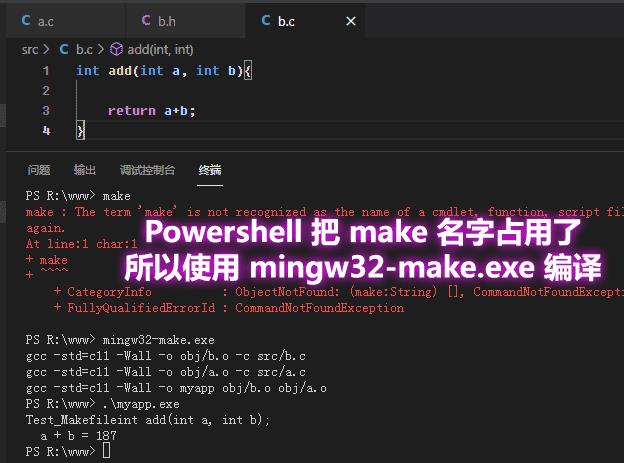Screen dimensions: 624x463
Task: Click 'gcc ... -c src/a.c' terminal line
Action: (x=166, y=372)
